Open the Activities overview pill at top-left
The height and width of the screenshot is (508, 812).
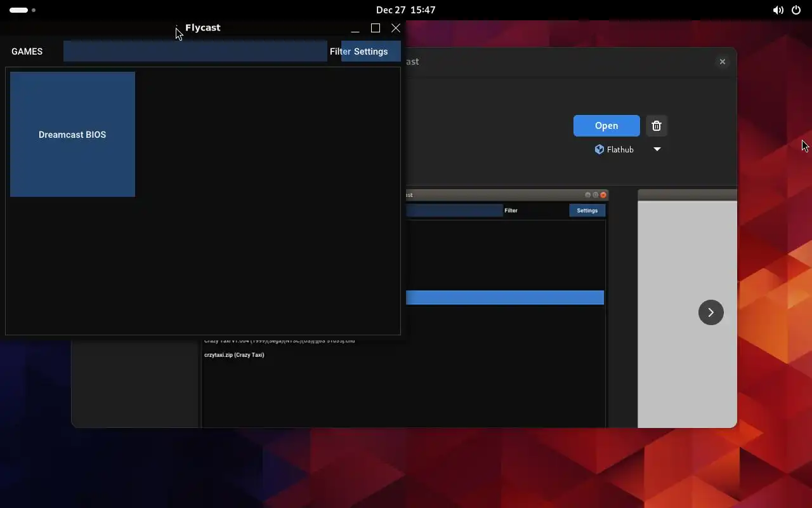pos(23,10)
